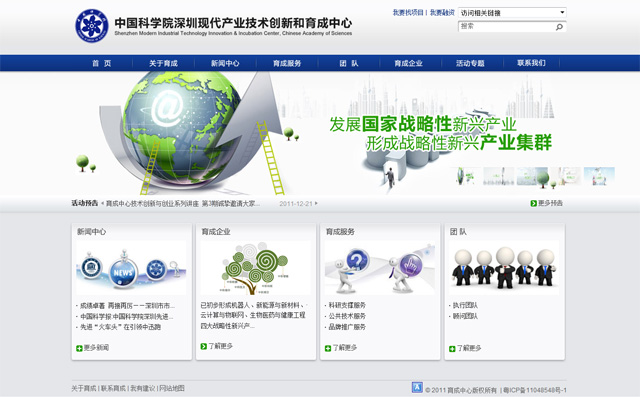Click into the 搜索 search field

(507, 27)
